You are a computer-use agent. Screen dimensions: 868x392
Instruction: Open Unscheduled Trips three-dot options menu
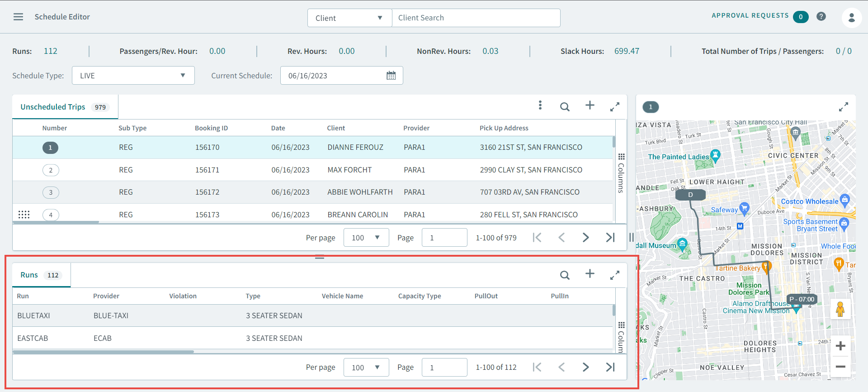click(540, 105)
